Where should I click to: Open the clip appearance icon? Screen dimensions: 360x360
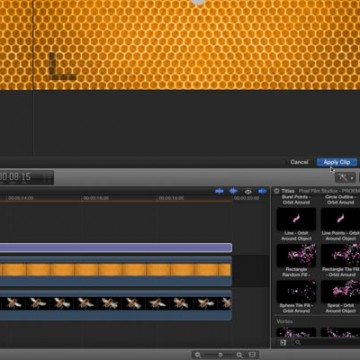pos(252,355)
